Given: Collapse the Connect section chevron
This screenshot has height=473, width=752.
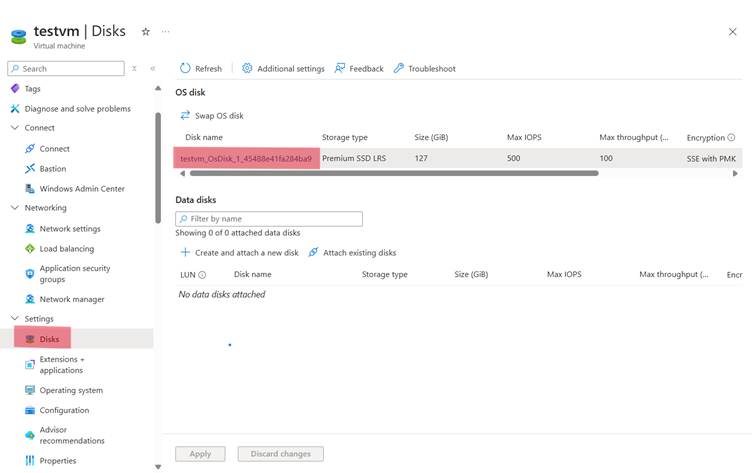Looking at the screenshot, I should click(15, 128).
